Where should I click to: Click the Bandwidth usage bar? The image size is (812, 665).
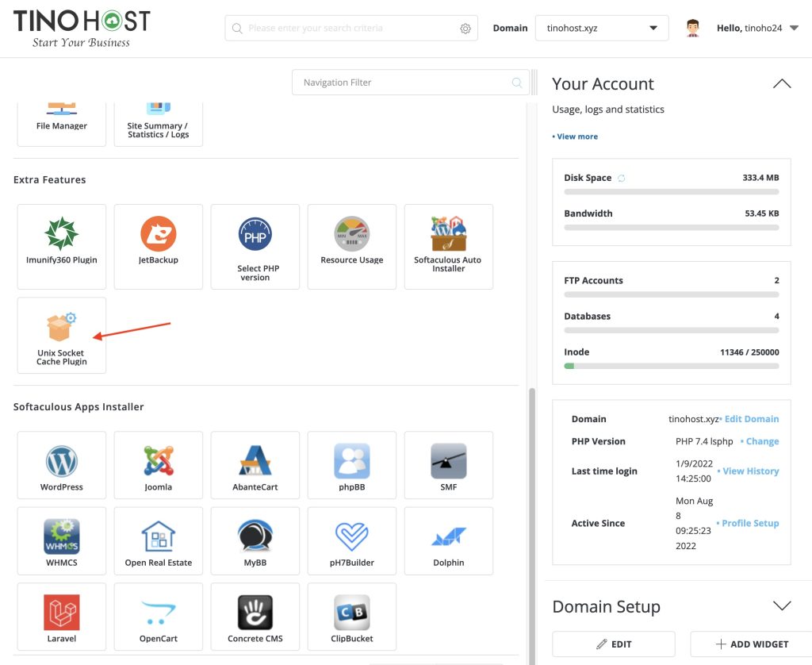click(x=672, y=228)
